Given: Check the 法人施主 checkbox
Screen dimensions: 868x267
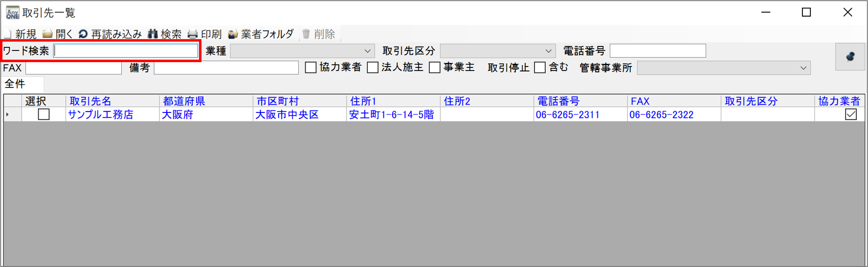Looking at the screenshot, I should click(x=373, y=67).
